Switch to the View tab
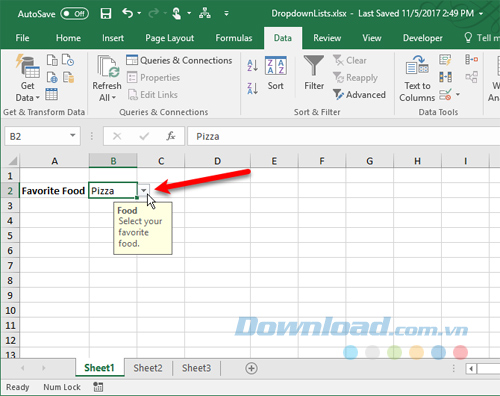 point(372,38)
